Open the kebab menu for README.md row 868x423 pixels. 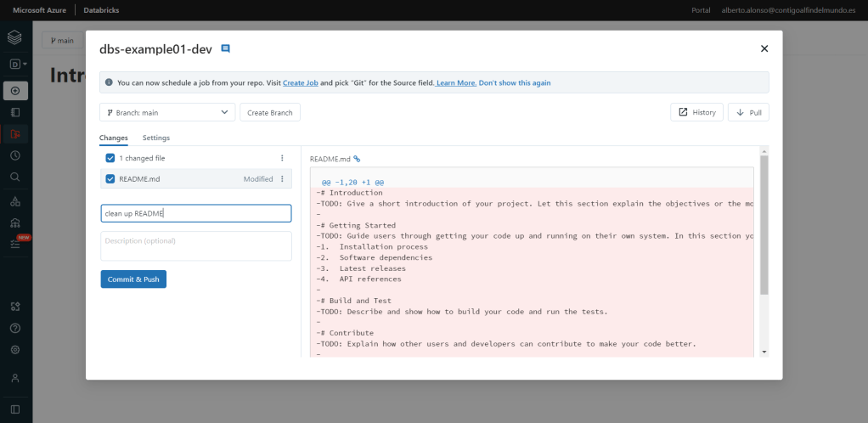click(x=282, y=179)
